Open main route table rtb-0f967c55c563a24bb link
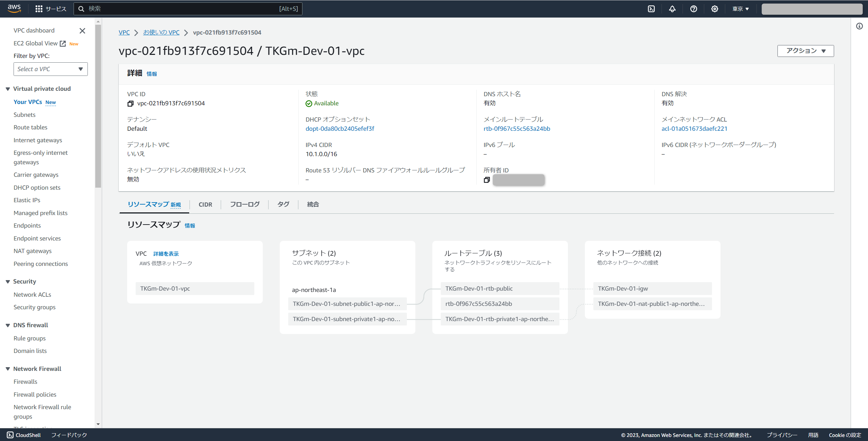868x441 pixels. click(x=516, y=129)
